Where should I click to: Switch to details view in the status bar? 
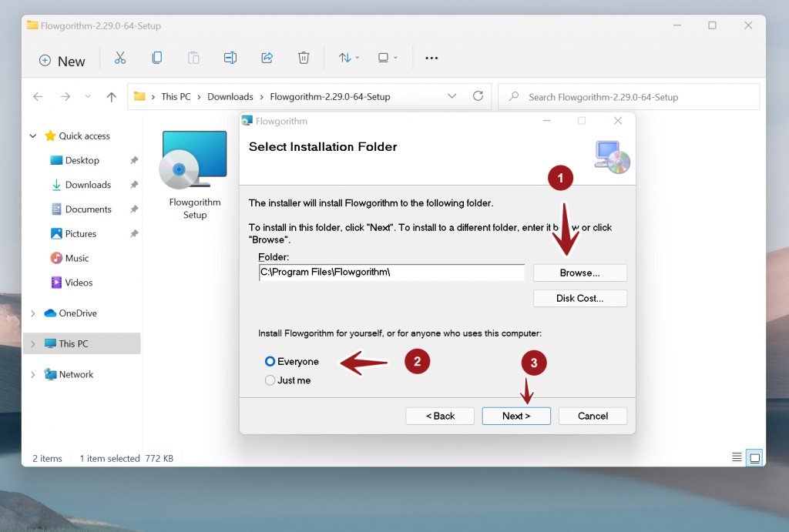[x=737, y=457]
